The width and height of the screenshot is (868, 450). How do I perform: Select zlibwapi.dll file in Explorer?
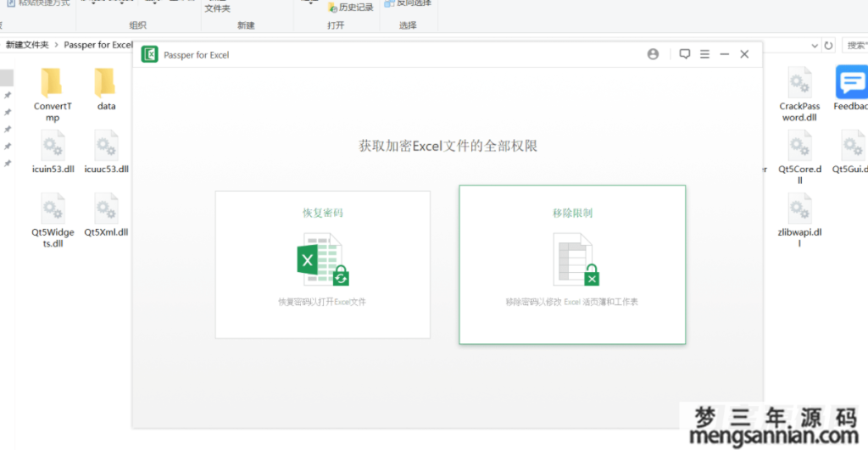coord(799,220)
